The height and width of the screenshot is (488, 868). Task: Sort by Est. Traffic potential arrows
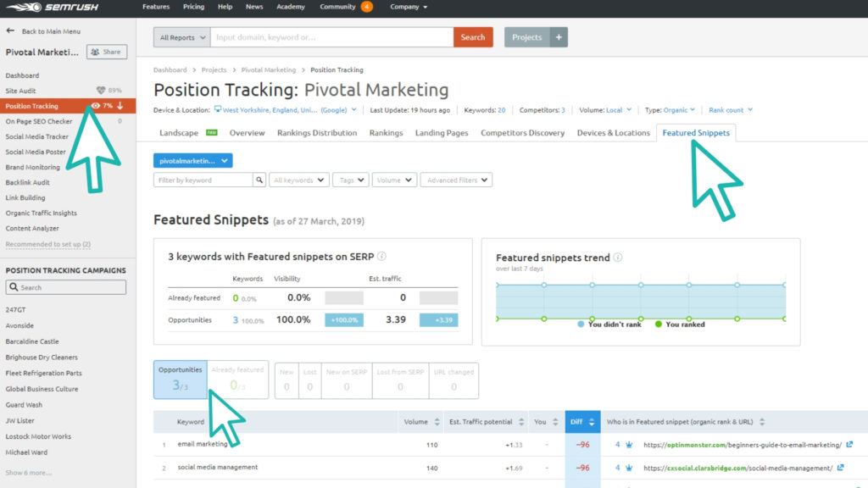pos(521,422)
